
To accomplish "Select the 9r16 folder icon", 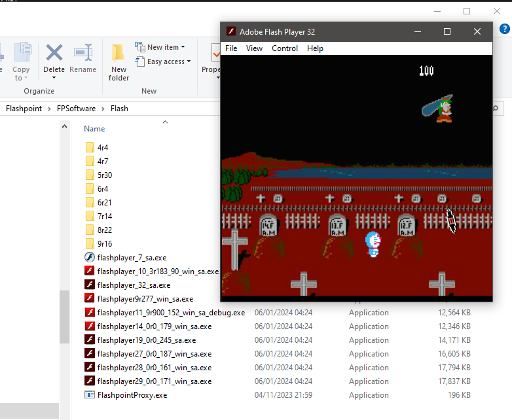I will 90,243.
